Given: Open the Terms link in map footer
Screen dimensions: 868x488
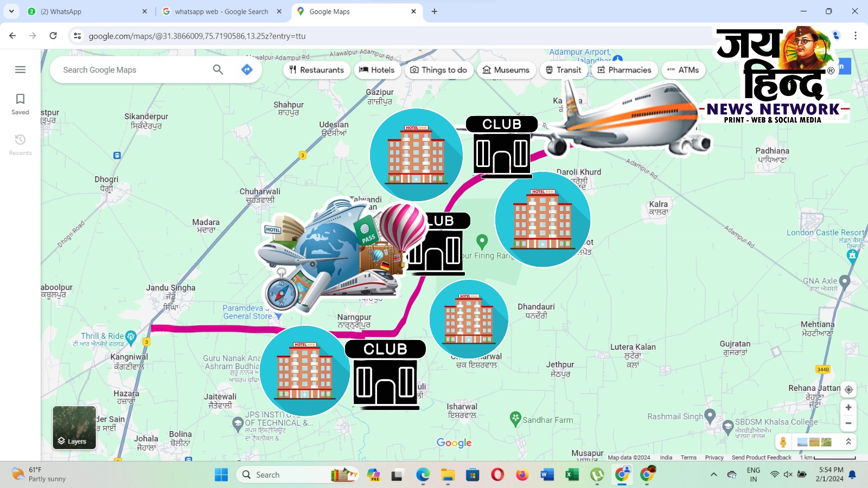Looking at the screenshot, I should [688, 458].
